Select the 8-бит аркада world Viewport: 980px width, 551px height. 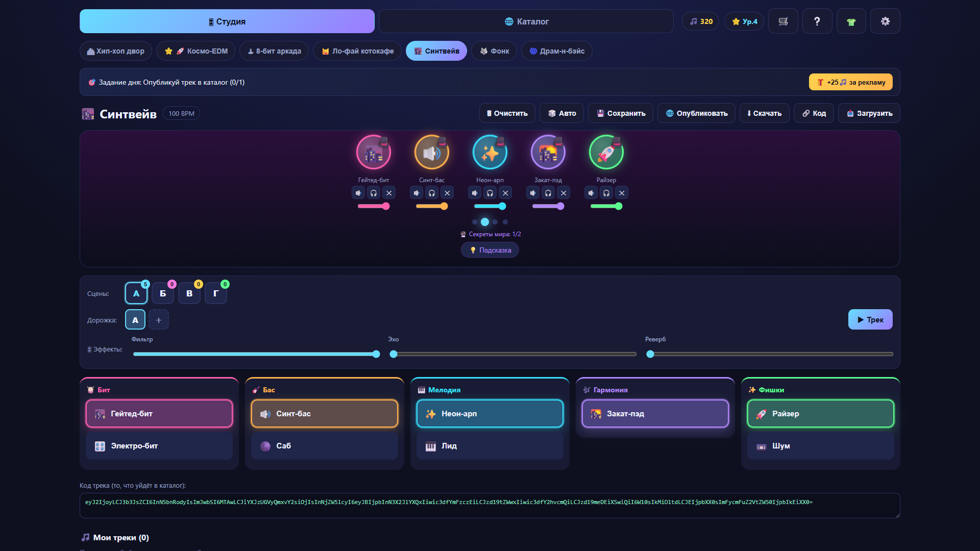pyautogui.click(x=274, y=51)
